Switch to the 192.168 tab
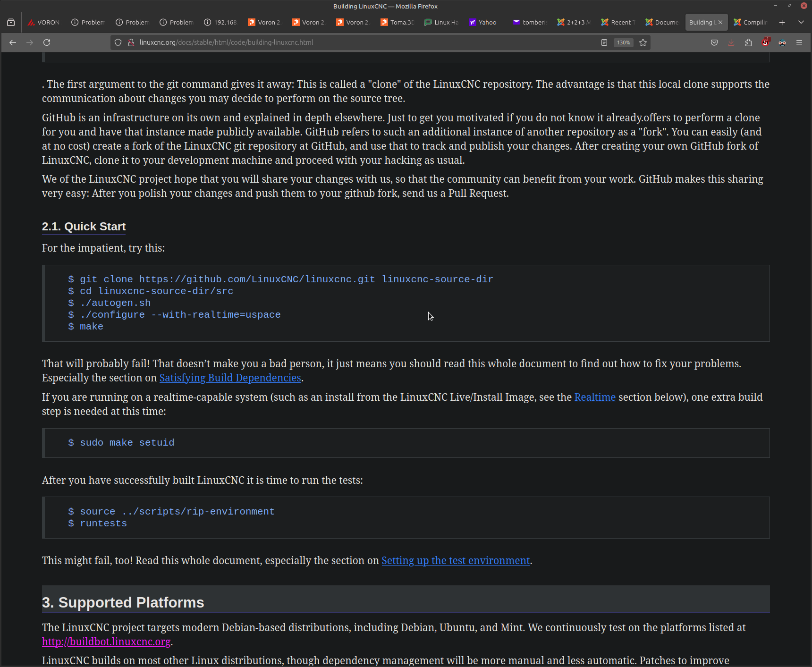Screen dimensions: 812x667 tap(220, 22)
